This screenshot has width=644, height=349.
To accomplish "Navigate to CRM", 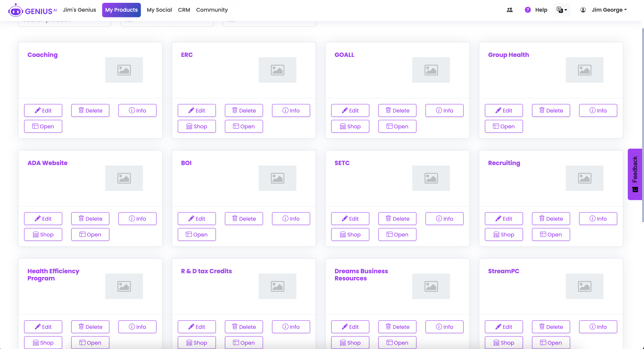I will pos(184,10).
